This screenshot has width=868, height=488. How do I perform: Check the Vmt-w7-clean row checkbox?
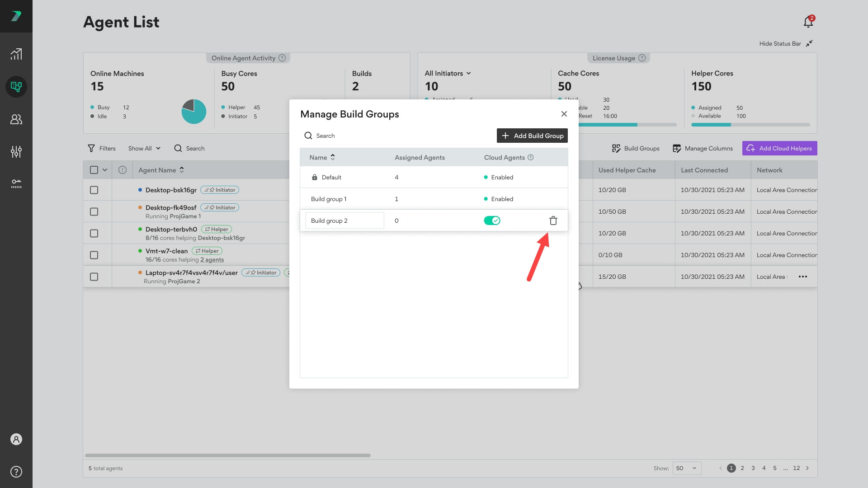click(94, 255)
